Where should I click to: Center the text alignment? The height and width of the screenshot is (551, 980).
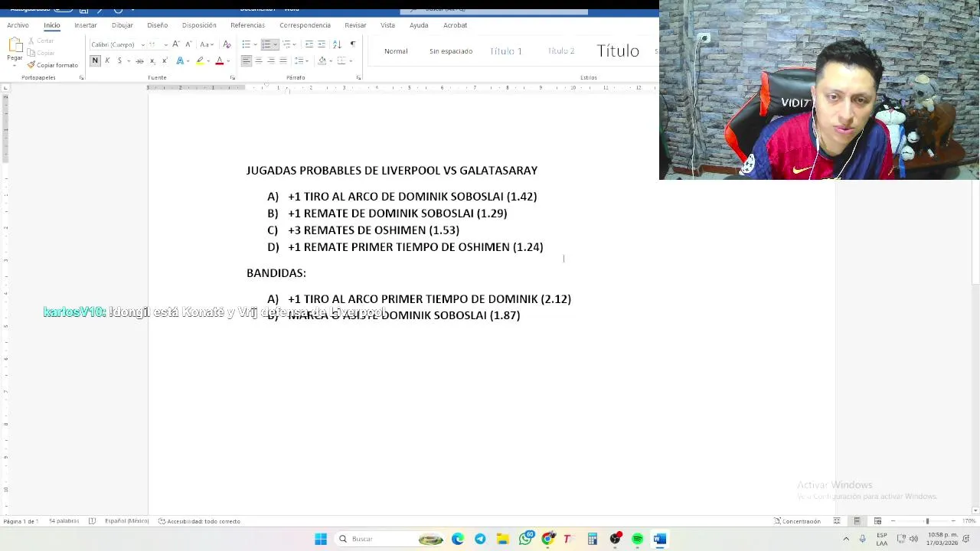pos(259,60)
